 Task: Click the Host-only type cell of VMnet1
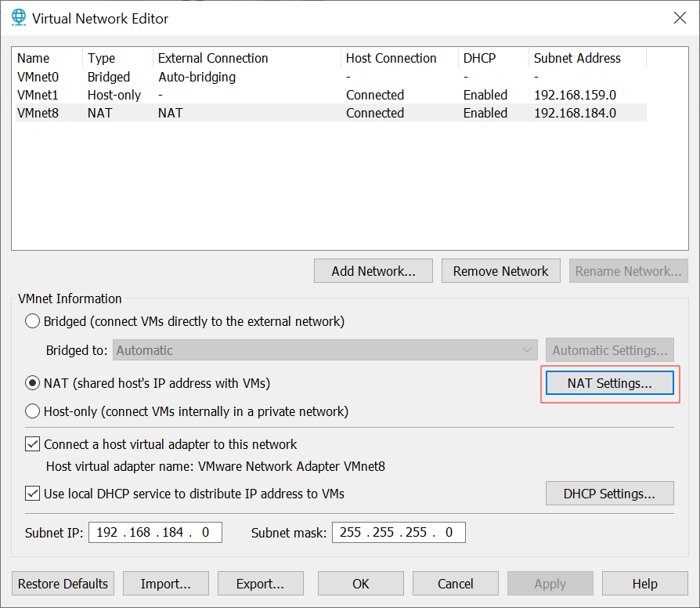(x=114, y=95)
